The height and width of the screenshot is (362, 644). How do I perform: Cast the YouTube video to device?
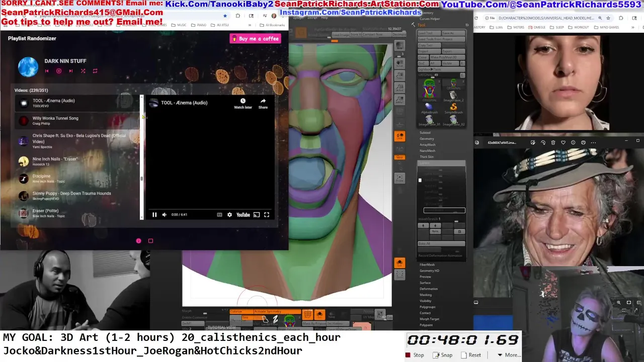point(257,215)
